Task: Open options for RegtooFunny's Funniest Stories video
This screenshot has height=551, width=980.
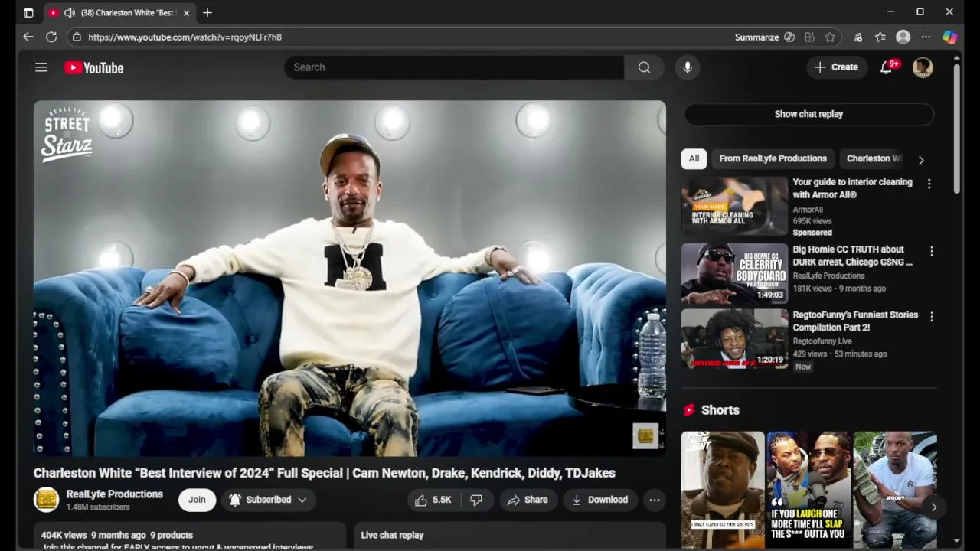Action: pos(931,316)
